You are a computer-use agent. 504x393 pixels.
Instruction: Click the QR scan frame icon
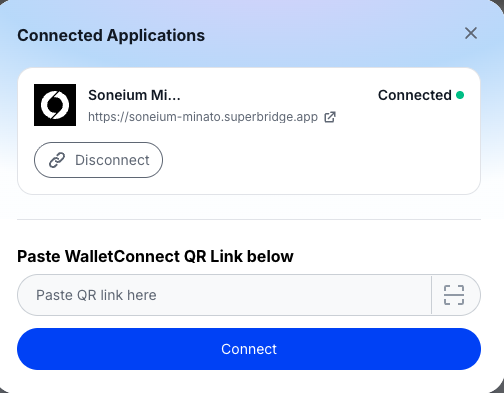coord(454,295)
